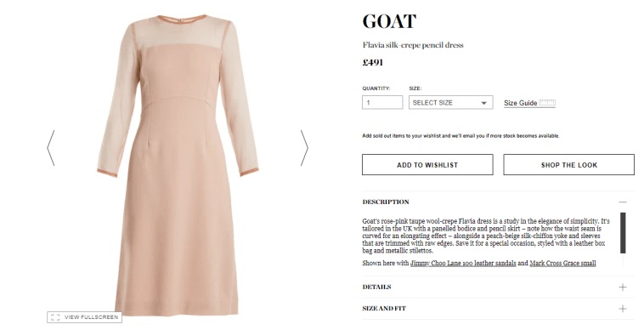
Task: Click the description text scrollbar
Action: (623, 233)
